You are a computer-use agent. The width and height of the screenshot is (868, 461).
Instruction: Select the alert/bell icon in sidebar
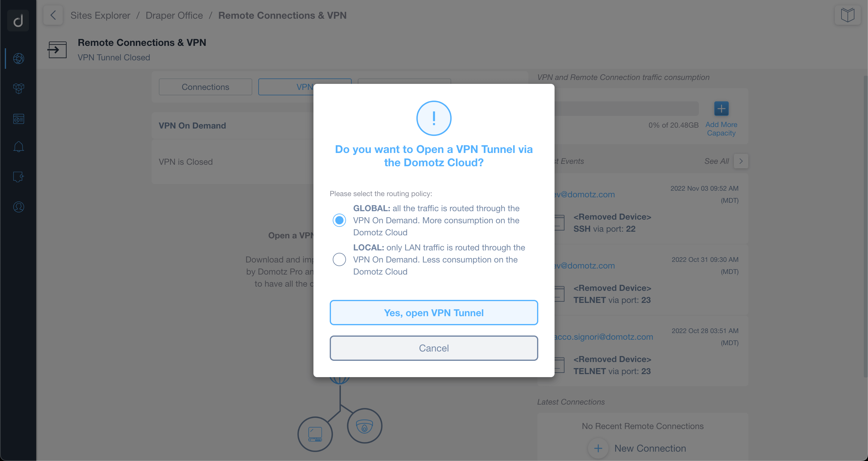[18, 147]
